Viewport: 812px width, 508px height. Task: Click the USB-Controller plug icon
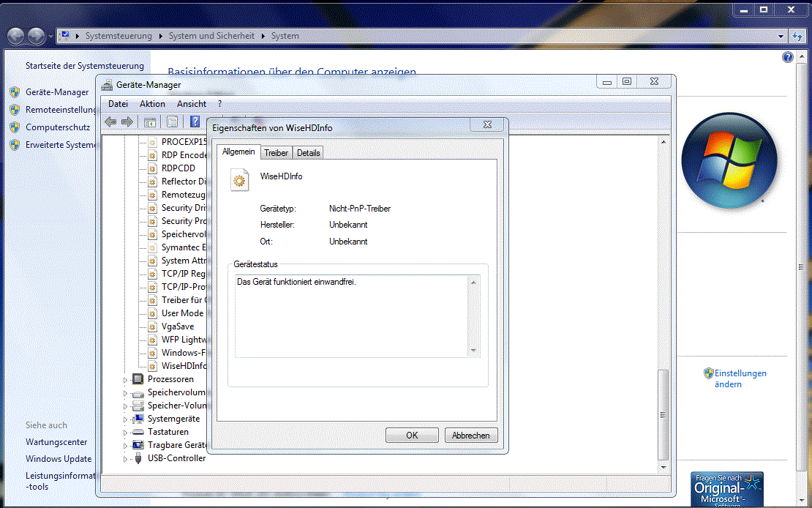pos(138,458)
